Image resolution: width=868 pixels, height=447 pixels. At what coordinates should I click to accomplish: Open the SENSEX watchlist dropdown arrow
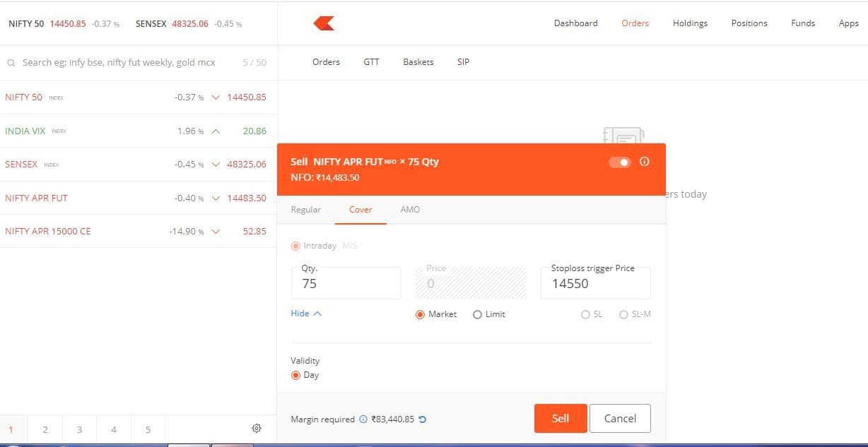point(216,164)
